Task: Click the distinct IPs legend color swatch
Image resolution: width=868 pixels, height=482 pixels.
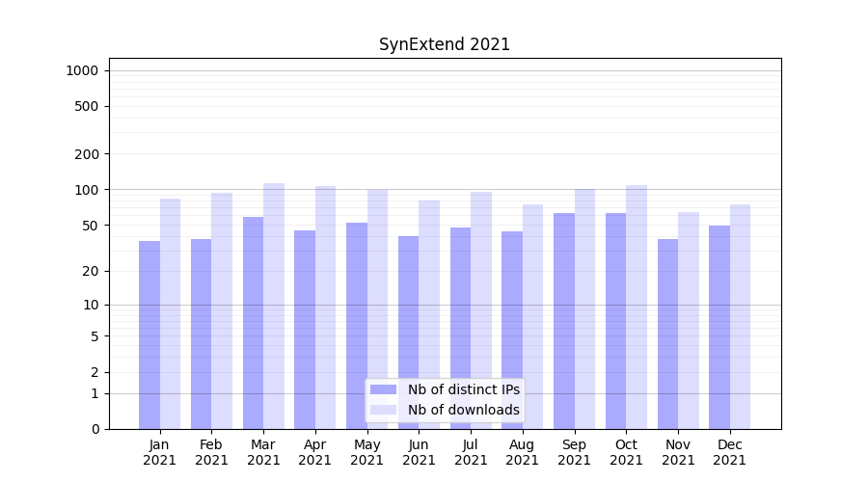Action: (x=383, y=389)
